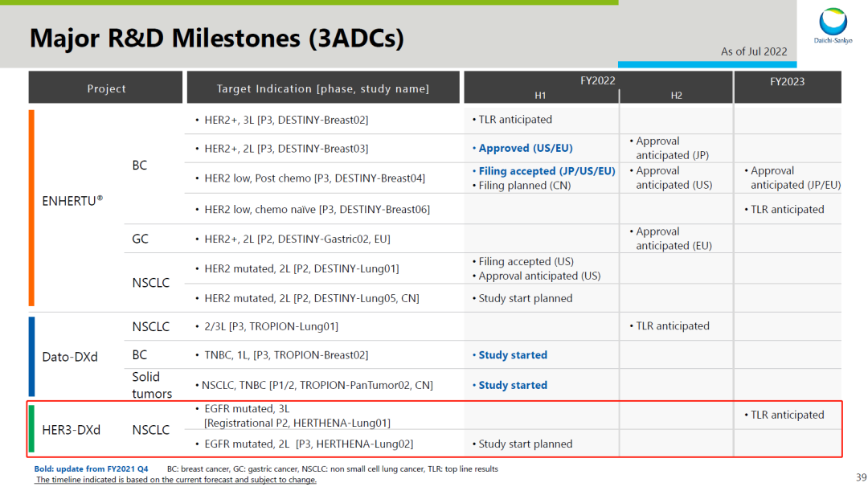868x487 pixels.
Task: Click 'TLR anticipated' in the DESTINY-Breast06 row
Action: click(787, 209)
